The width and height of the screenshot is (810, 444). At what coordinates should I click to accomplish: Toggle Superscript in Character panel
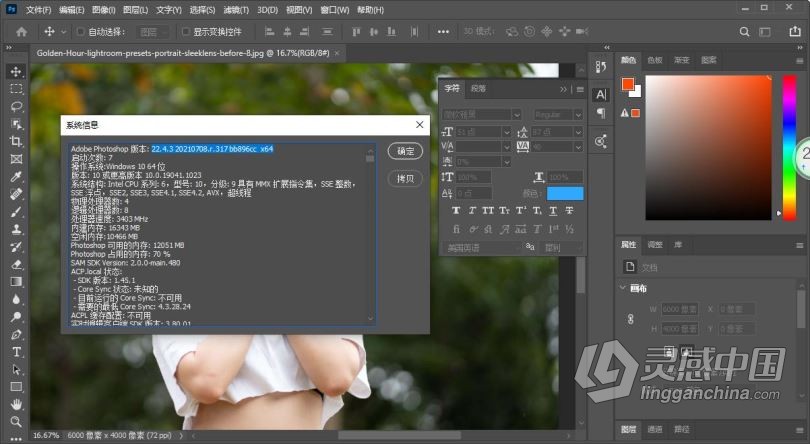tap(521, 210)
